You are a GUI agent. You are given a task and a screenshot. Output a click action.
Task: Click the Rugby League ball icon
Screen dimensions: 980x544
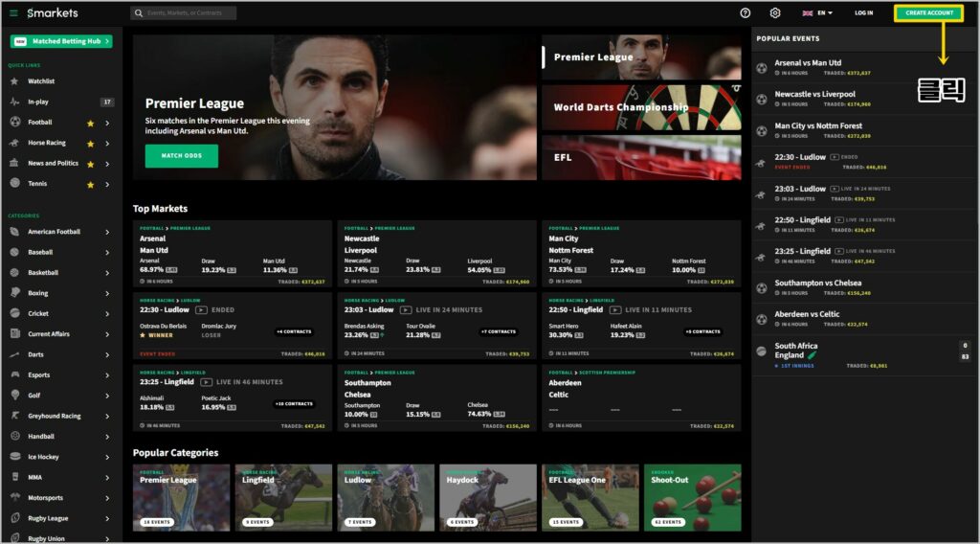point(15,518)
